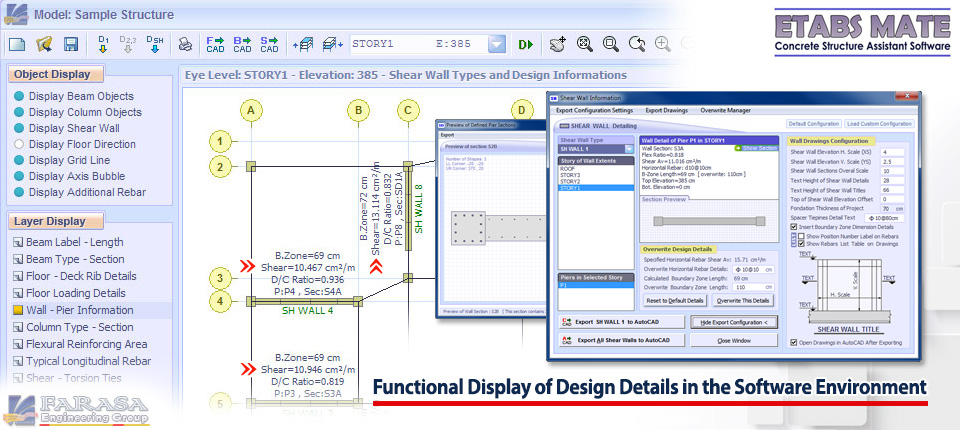This screenshot has width=960, height=430.
Task: Save the model with the floppy disk icon
Action: 71,44
